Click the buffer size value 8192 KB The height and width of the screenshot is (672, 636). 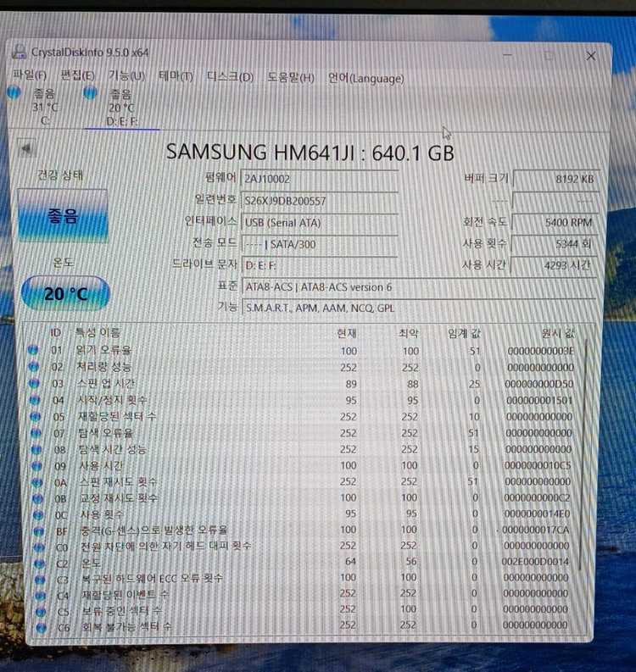tap(555, 179)
